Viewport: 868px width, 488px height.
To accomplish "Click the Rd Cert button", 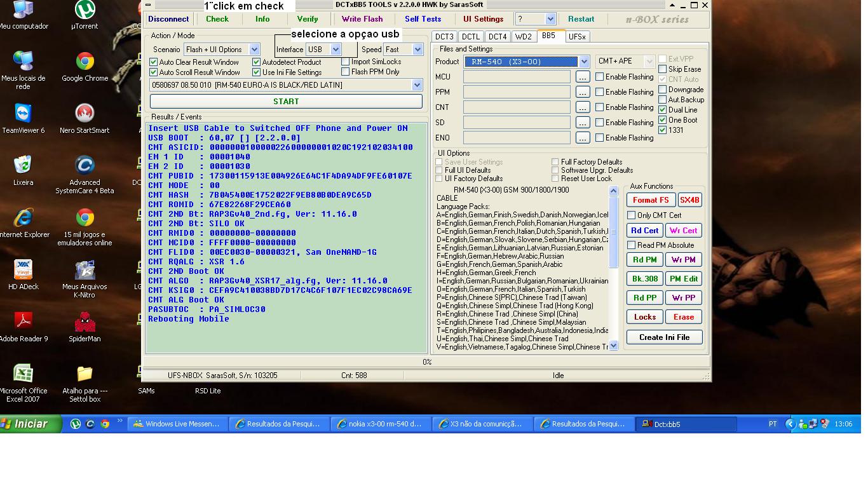I will pyautogui.click(x=645, y=231).
